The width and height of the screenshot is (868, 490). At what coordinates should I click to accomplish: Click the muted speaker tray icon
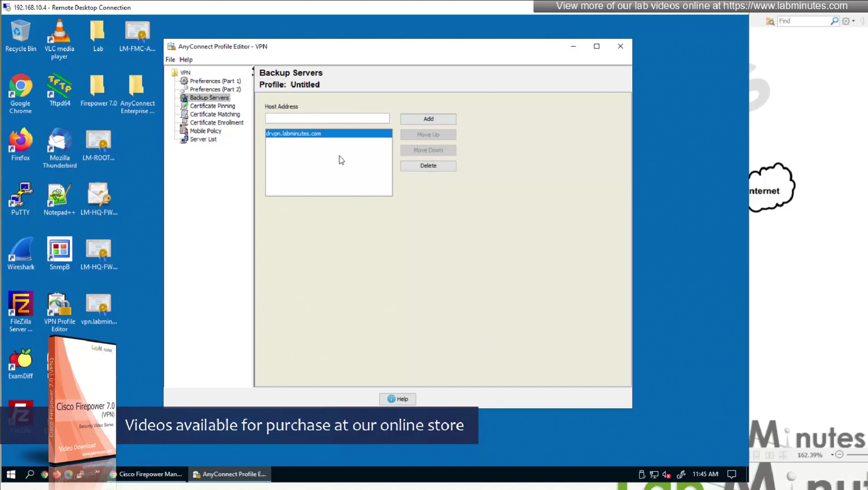[x=666, y=474]
